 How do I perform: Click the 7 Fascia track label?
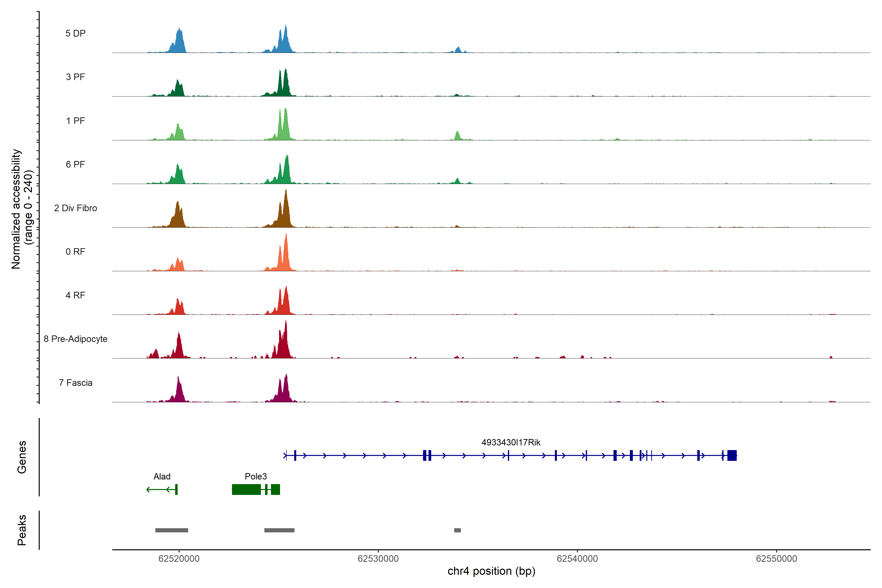[75, 383]
